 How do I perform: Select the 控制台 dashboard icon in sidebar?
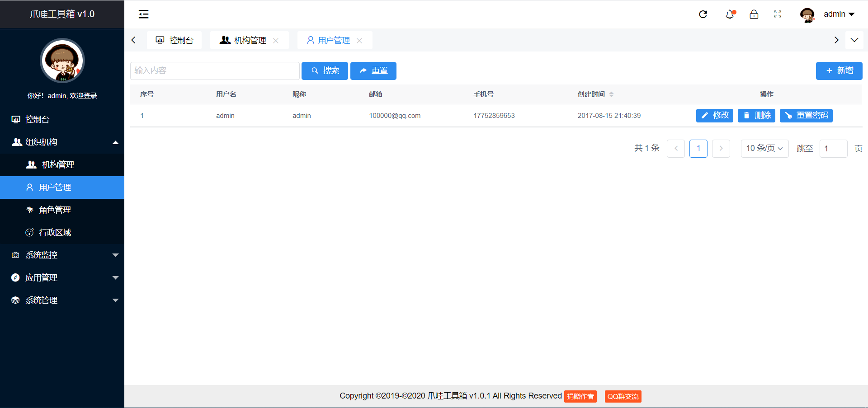(16, 119)
